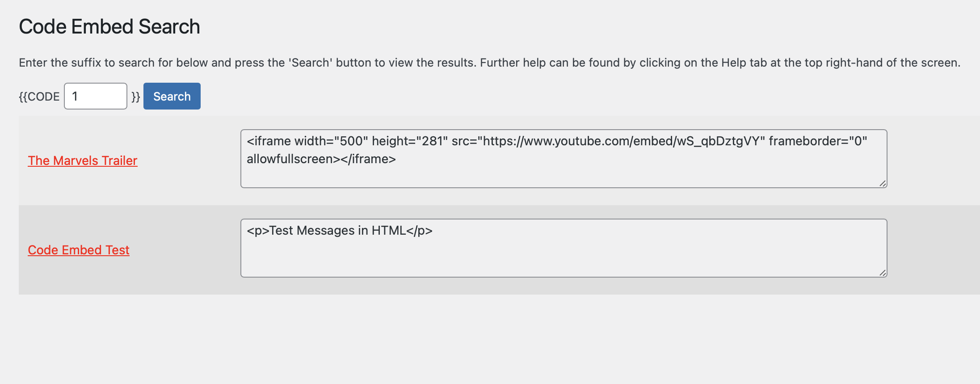The image size is (980, 384).
Task: Click the Code Embed Search heading
Action: click(x=109, y=26)
